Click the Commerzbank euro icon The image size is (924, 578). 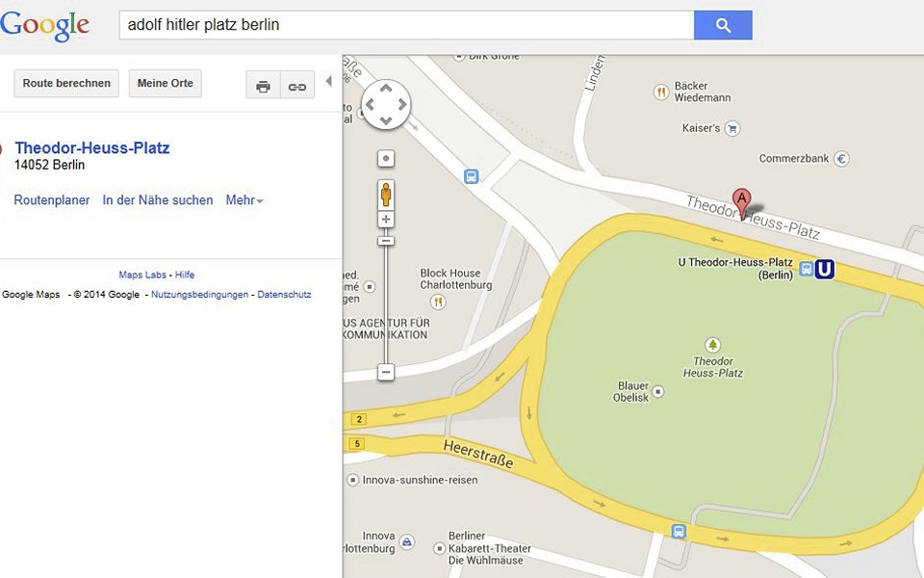pyautogui.click(x=841, y=159)
